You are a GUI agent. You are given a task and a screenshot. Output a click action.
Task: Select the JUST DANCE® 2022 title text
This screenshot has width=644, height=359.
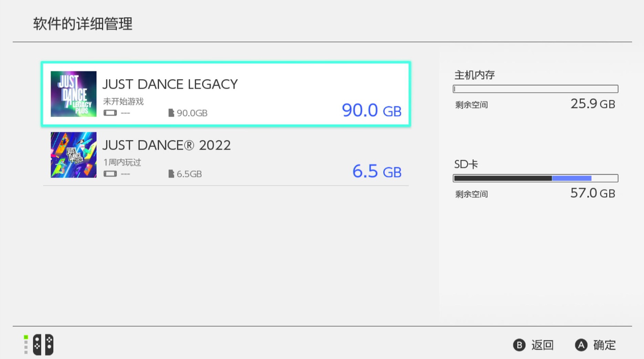[x=167, y=145]
